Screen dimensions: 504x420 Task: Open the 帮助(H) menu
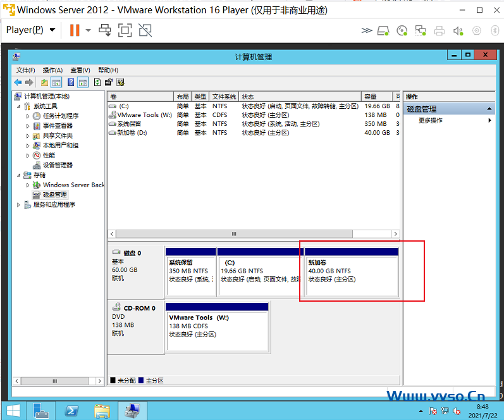[x=108, y=70]
